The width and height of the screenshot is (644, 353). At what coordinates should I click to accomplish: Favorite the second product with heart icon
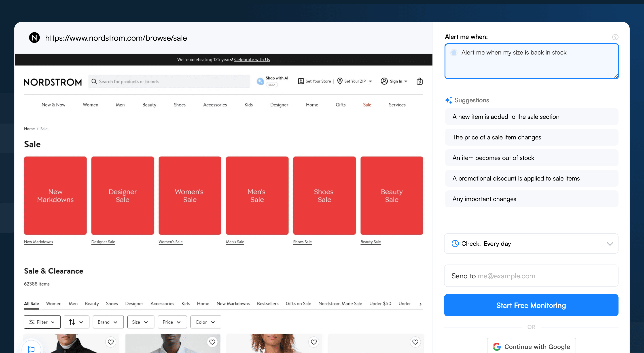212,342
